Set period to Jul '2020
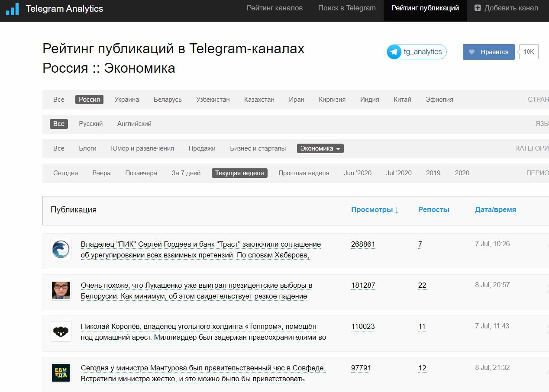 tap(399, 173)
